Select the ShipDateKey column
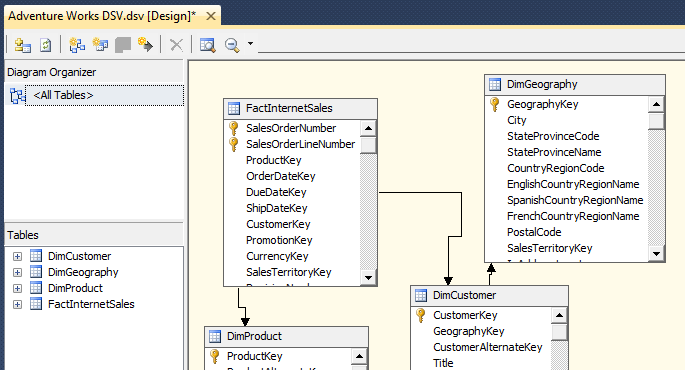 (277, 208)
